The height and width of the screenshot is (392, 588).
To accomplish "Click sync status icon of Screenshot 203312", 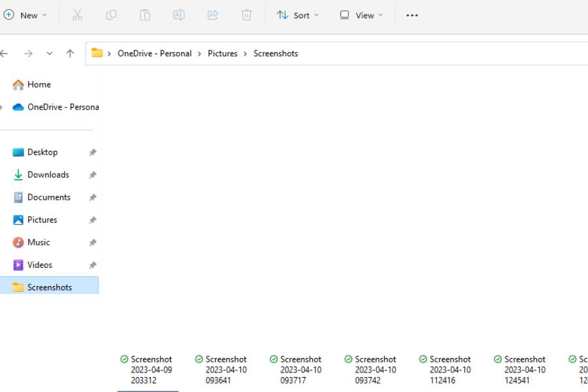I will click(x=124, y=359).
